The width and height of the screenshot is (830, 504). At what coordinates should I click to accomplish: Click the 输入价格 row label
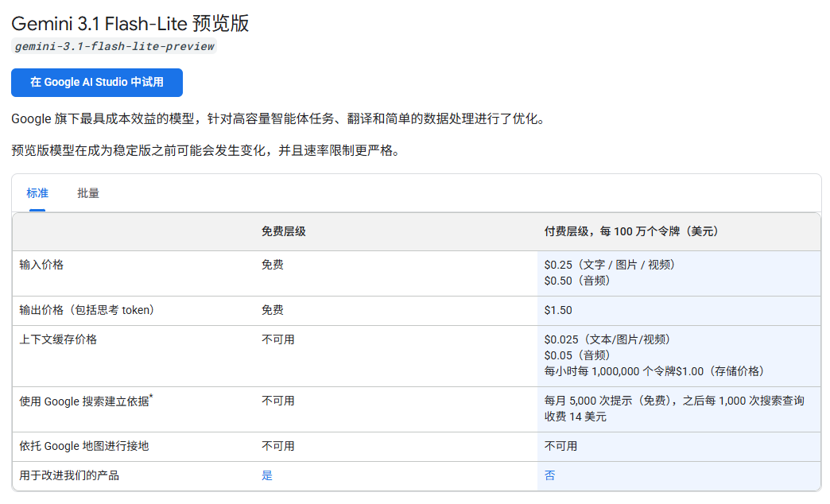[41, 265]
